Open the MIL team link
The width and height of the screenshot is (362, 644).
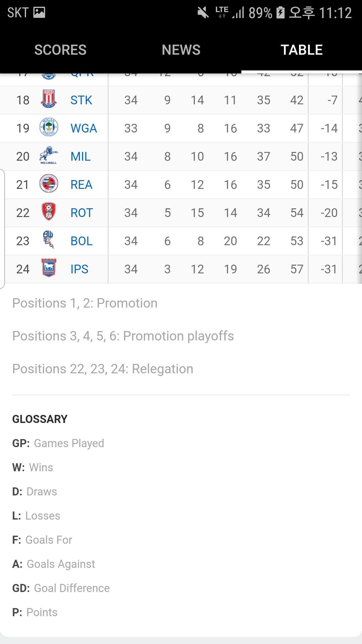(x=80, y=156)
